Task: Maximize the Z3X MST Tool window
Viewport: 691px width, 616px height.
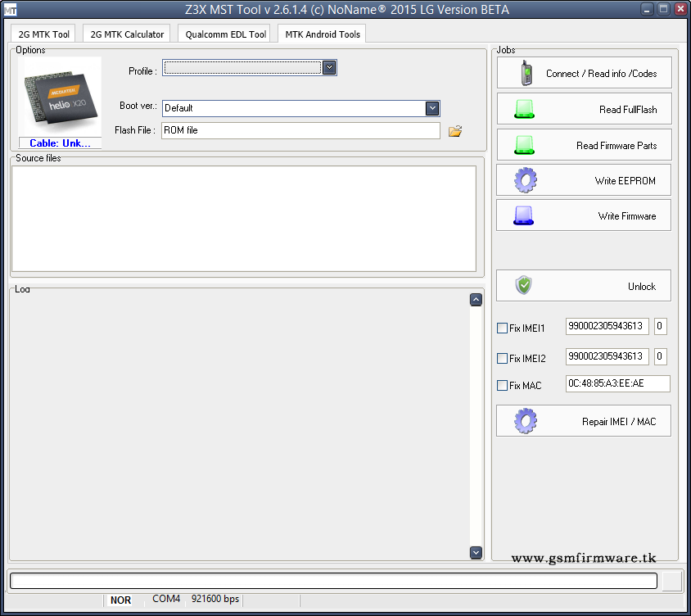Action: 663,9
